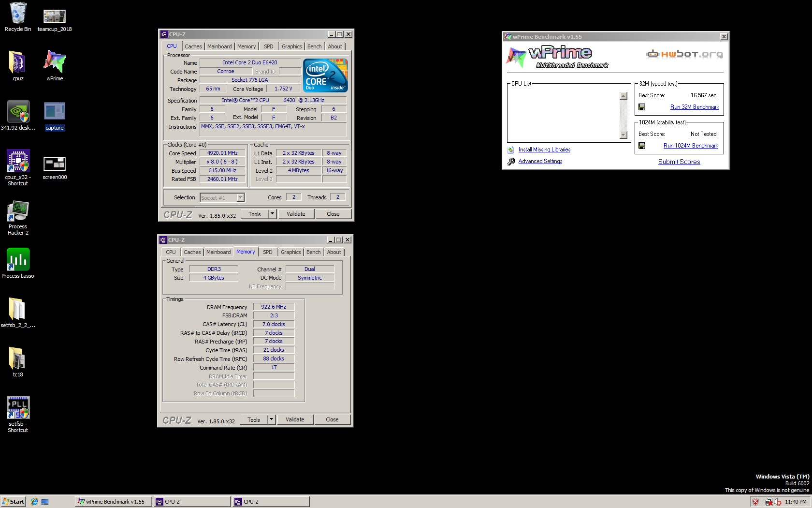
Task: Click the Advanced Settings wrench icon
Action: 511,162
